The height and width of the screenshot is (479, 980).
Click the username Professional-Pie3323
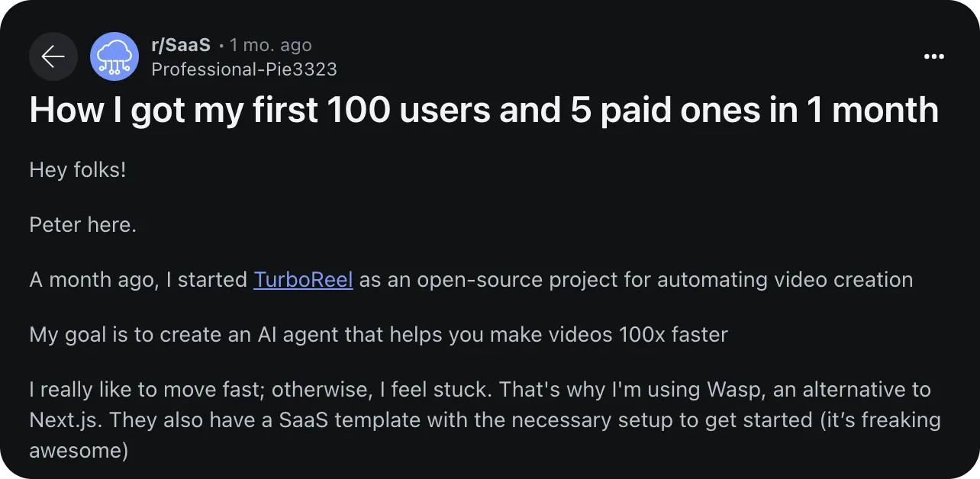pos(244,69)
